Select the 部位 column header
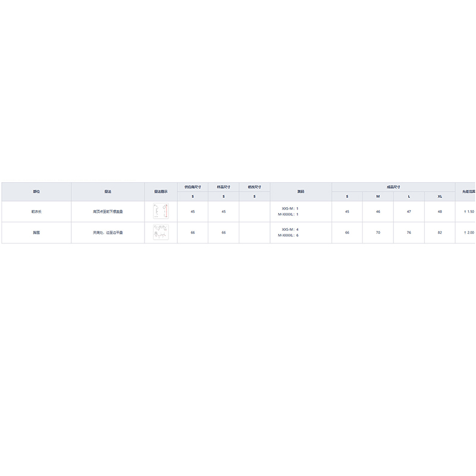The image size is (476, 476). (36, 192)
